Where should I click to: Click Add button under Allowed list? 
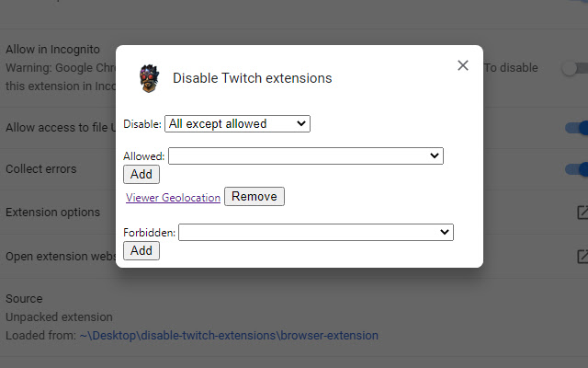point(141,175)
